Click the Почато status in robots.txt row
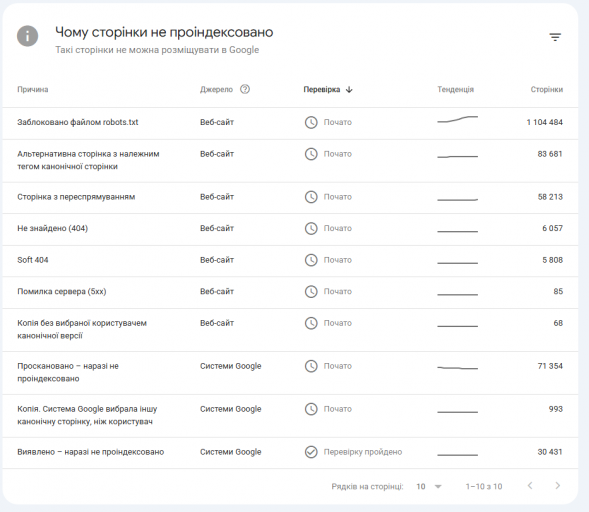589x512 pixels. point(338,122)
